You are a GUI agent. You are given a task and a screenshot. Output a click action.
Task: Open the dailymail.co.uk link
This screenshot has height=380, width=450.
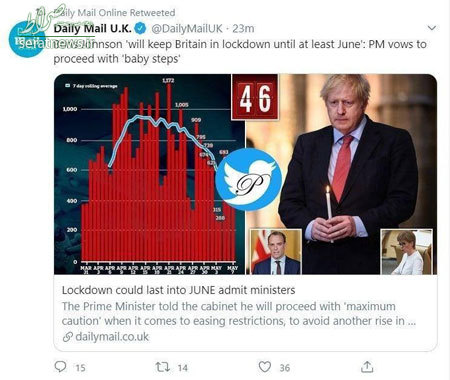[x=112, y=337]
